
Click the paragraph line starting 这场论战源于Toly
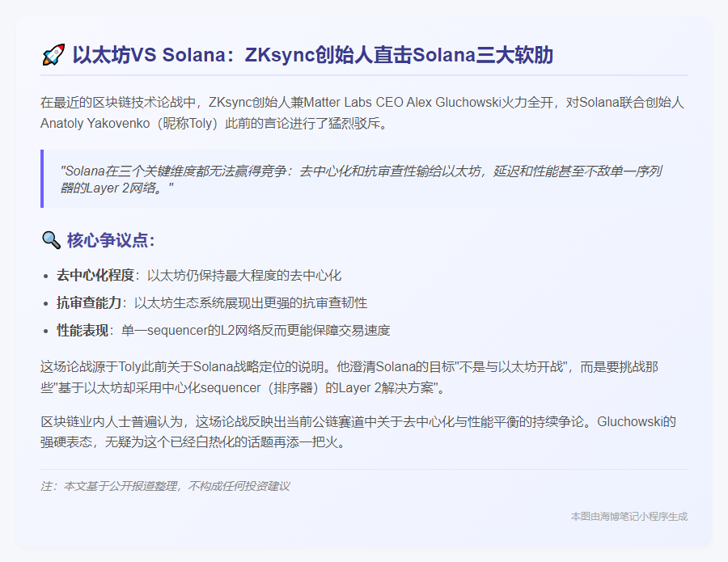tap(349, 366)
